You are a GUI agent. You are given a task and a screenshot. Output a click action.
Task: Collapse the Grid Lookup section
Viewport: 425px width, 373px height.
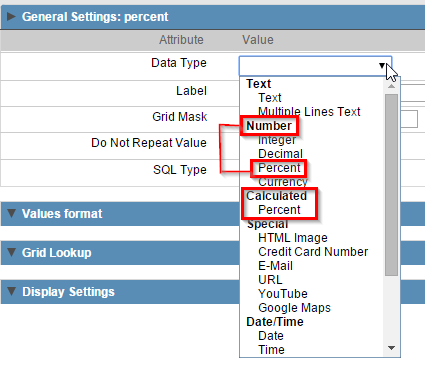[x=11, y=252]
